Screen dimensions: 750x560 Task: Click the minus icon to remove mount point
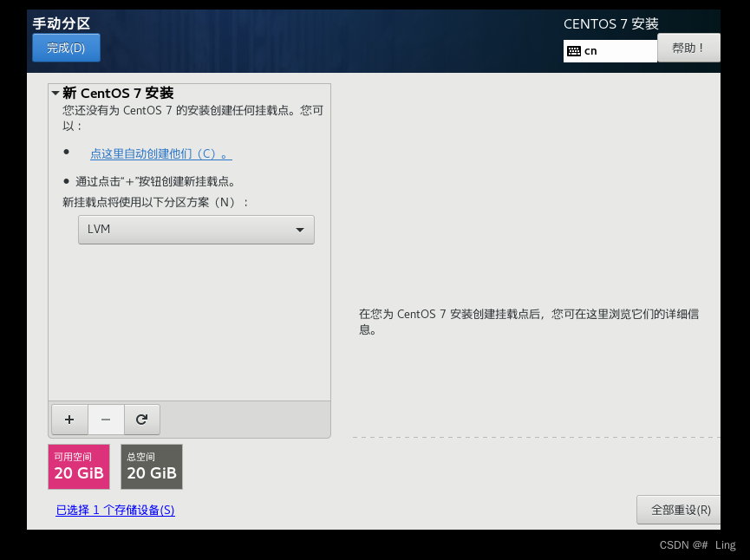(106, 420)
